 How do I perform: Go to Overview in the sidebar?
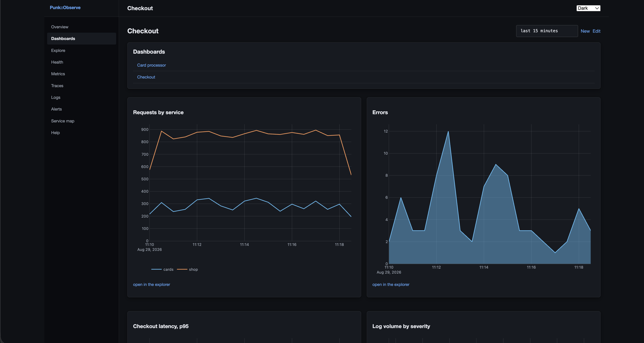tap(82, 27)
